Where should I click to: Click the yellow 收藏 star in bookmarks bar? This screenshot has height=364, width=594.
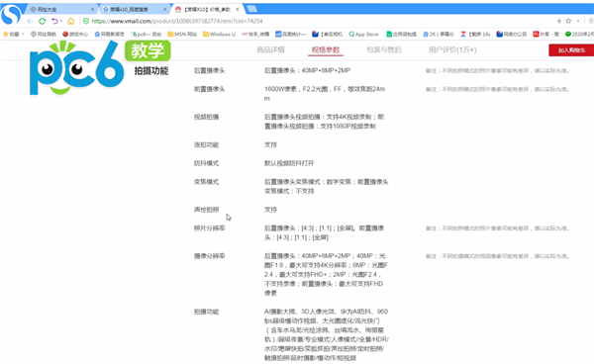tap(6, 34)
